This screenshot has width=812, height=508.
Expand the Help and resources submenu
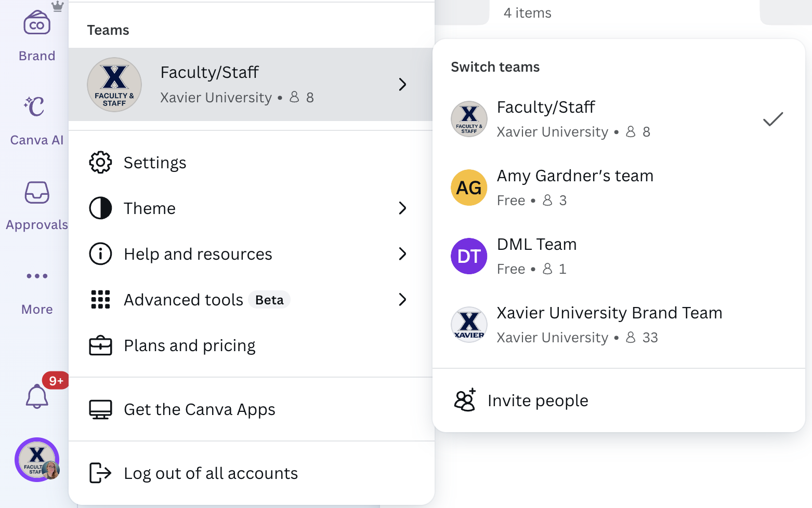[x=402, y=254]
